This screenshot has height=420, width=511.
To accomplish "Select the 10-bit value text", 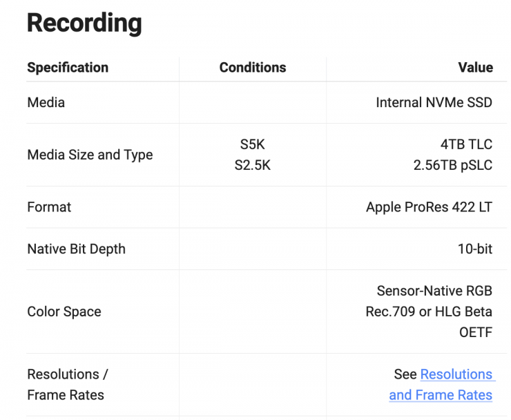I will (x=475, y=249).
